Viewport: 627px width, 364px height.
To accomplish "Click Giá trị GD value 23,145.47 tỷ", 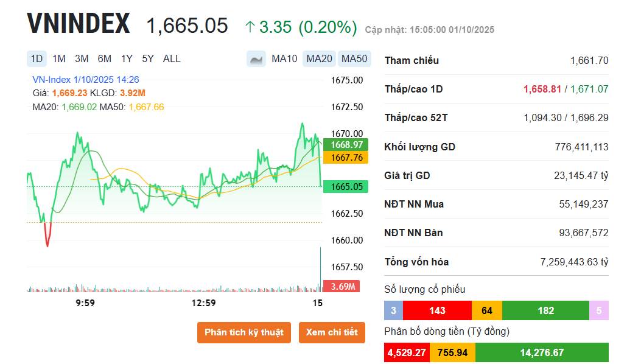I will coord(581,175).
